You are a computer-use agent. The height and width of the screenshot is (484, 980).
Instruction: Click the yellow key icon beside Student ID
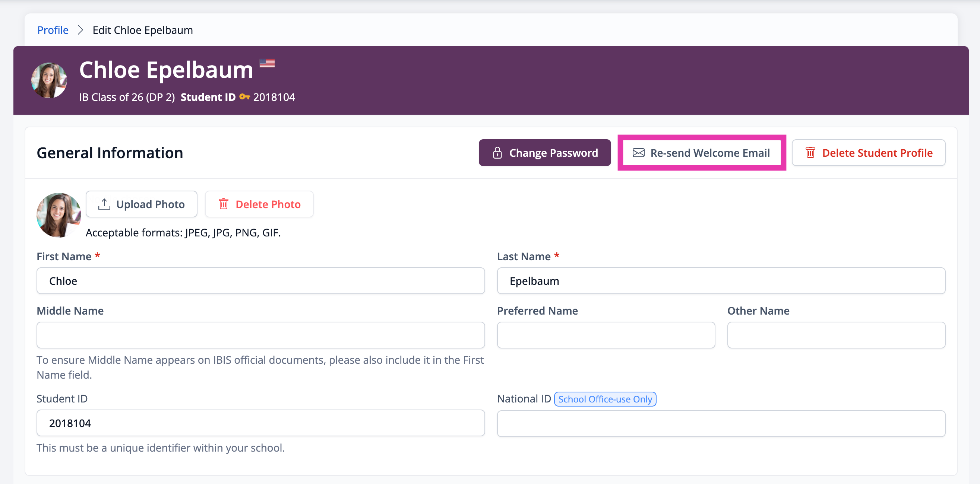click(x=244, y=97)
